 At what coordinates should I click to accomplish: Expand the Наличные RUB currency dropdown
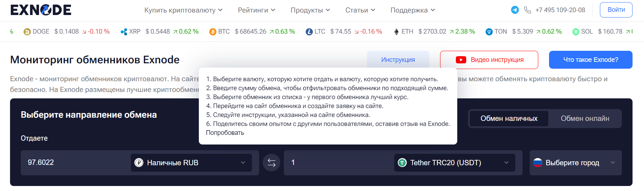tap(191, 163)
